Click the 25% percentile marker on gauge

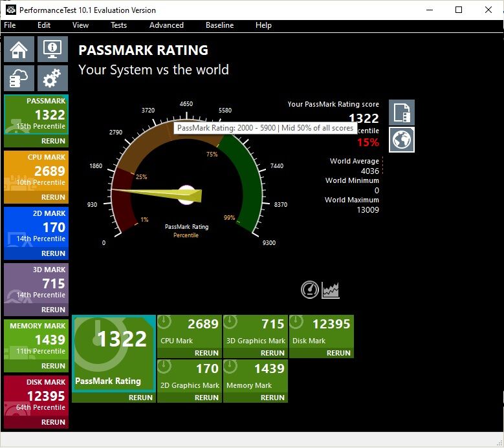coord(142,177)
